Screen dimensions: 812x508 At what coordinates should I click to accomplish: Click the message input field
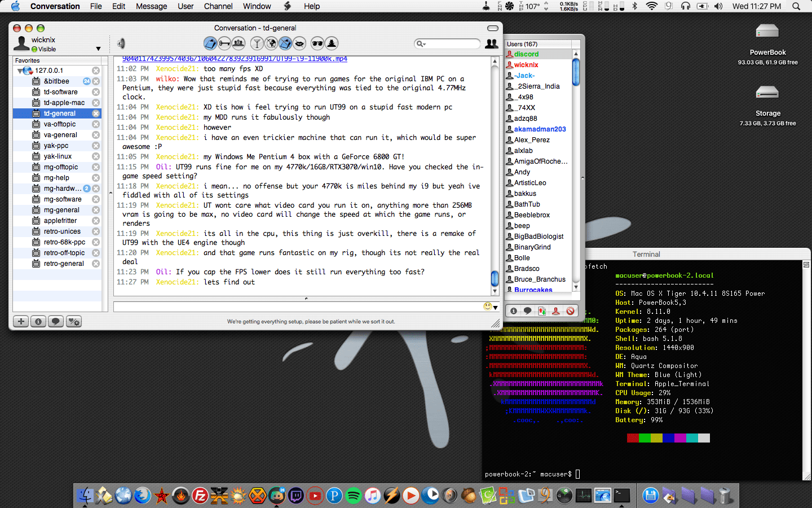(298, 306)
